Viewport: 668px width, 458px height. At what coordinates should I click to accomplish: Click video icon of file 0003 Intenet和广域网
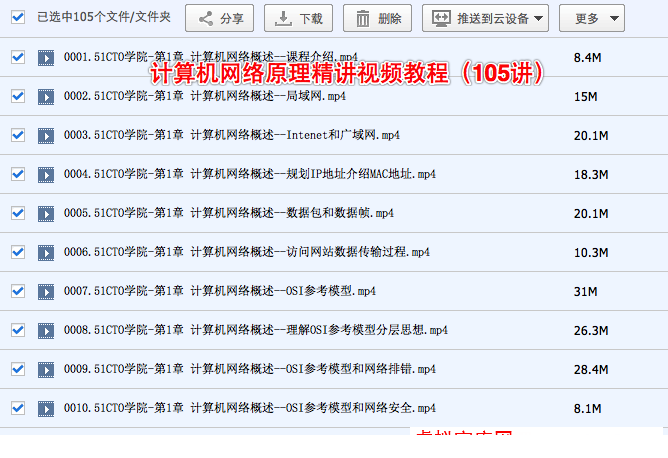pos(46,136)
